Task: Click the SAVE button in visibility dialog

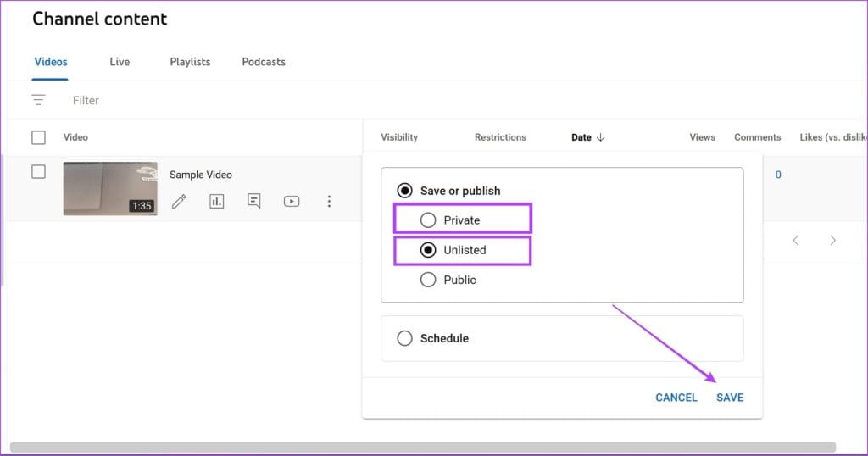Action: click(x=730, y=398)
